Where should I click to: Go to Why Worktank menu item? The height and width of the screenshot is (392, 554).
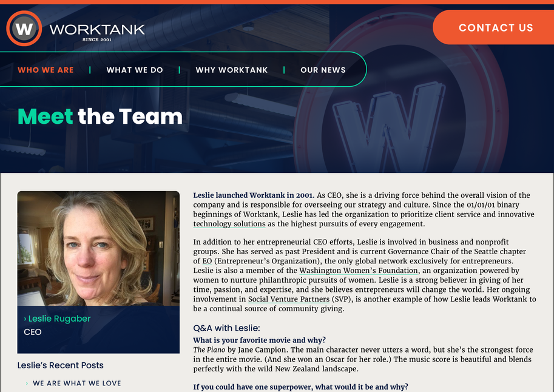pyautogui.click(x=231, y=70)
